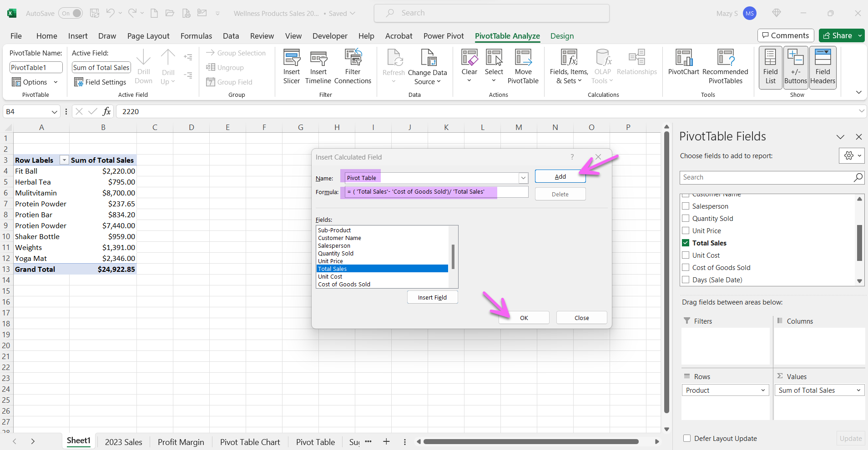Open Recommended PivotTables
The image size is (868, 450).
point(726,66)
